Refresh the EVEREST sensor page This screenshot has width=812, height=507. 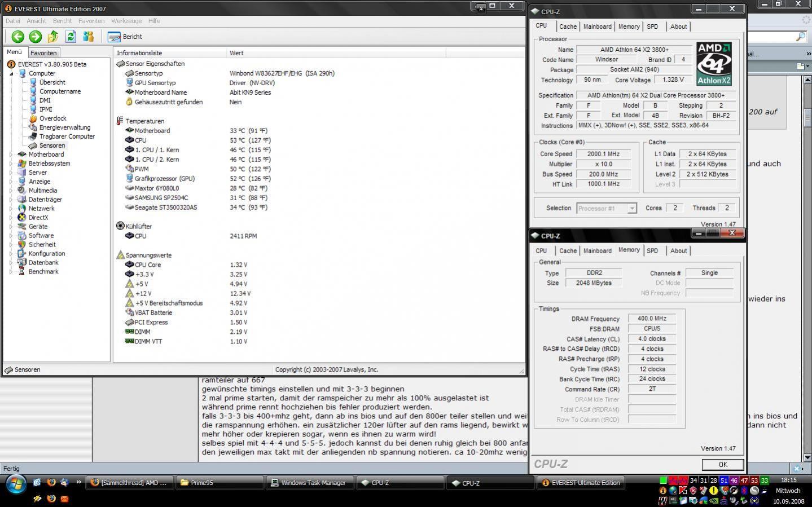[71, 37]
